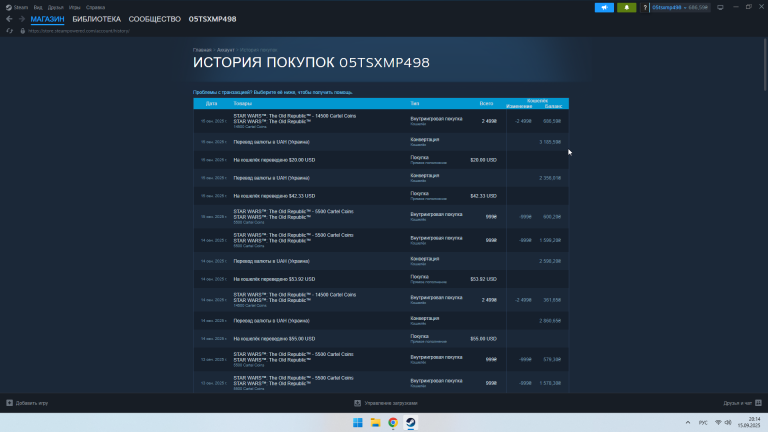Click the $55.00 USD total amount

pos(483,338)
